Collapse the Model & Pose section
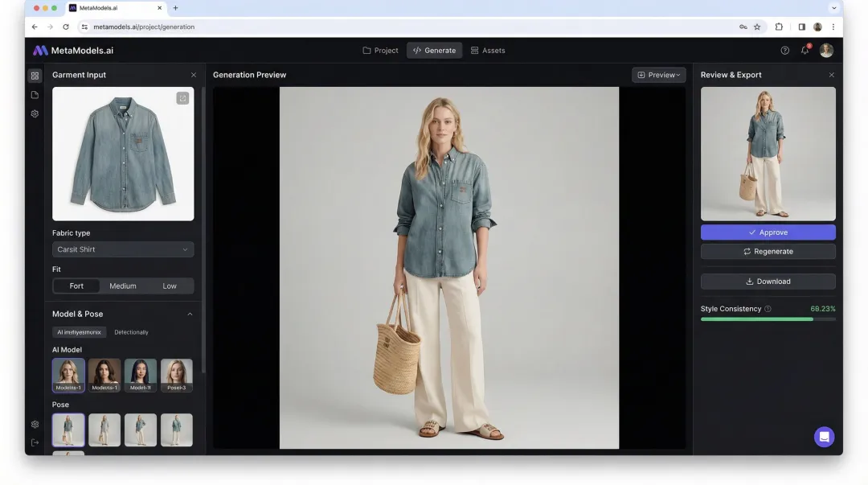868x485 pixels. click(x=190, y=314)
